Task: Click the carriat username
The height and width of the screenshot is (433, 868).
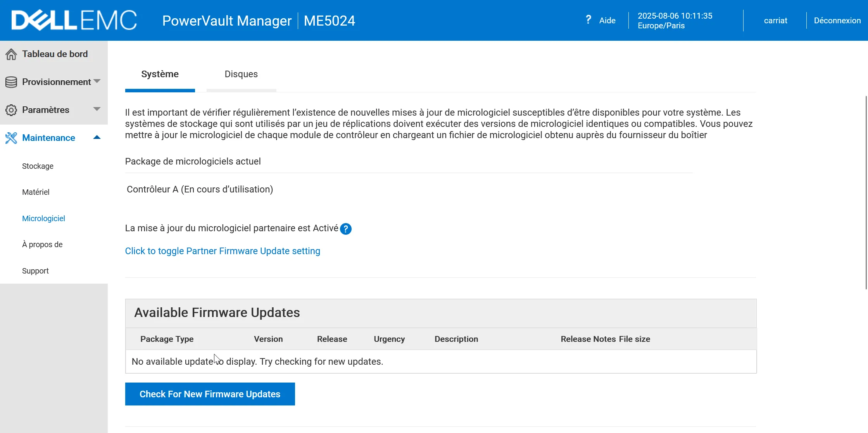Action: tap(775, 21)
